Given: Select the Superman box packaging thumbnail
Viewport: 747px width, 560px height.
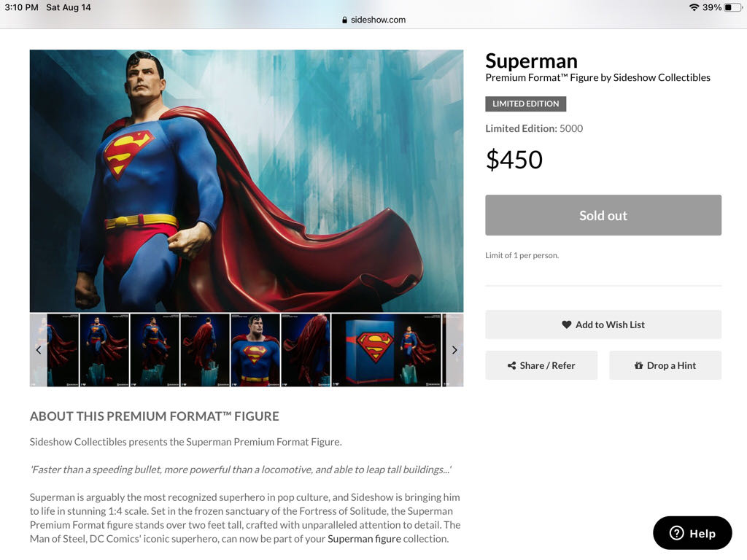Looking at the screenshot, I should click(x=386, y=350).
